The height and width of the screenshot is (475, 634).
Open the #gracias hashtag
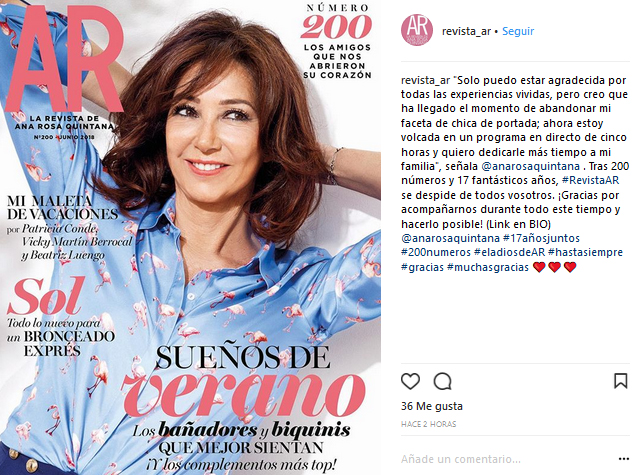[422, 267]
